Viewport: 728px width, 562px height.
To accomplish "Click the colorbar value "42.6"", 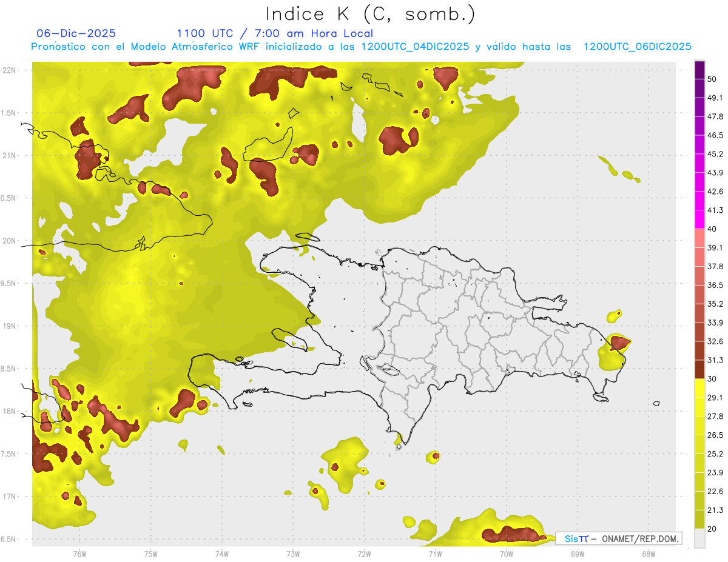I will click(715, 192).
